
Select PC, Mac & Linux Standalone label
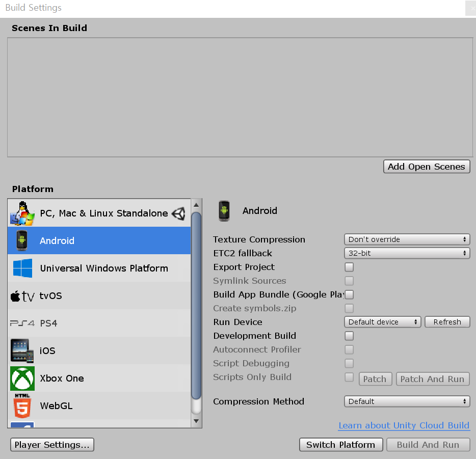104,213
